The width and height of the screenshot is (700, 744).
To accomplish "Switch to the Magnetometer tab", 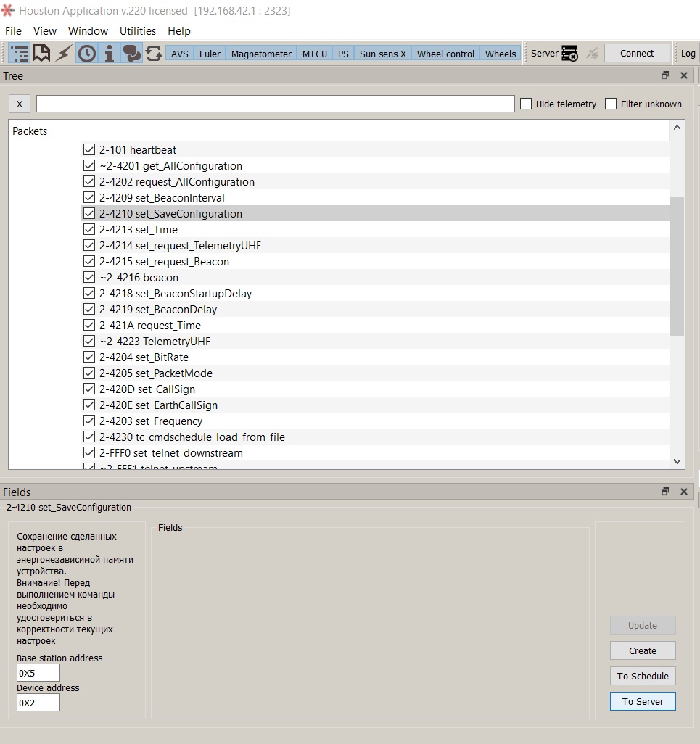I will click(261, 54).
